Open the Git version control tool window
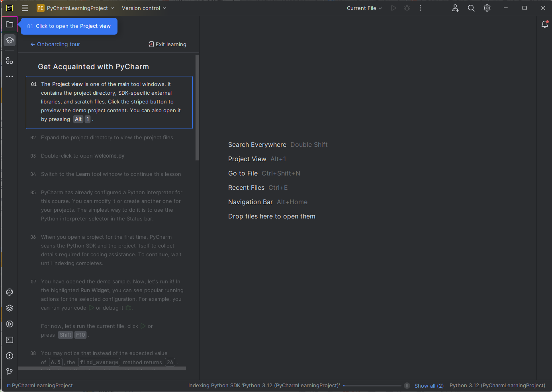This screenshot has height=392, width=552. (10, 372)
